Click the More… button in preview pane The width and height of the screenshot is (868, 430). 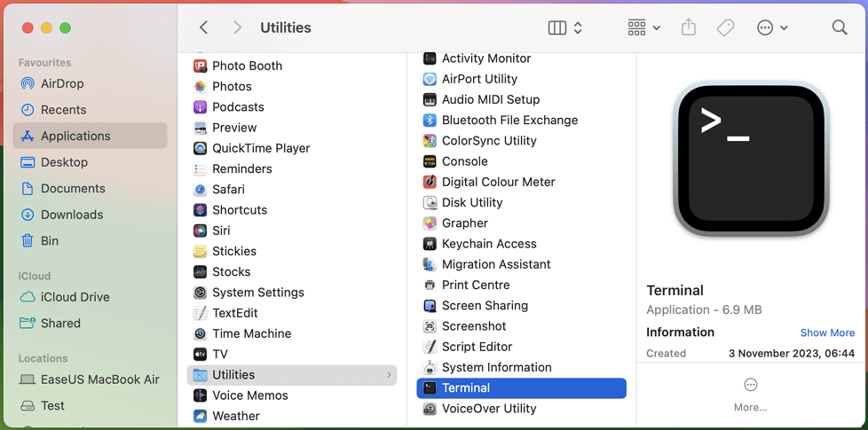click(750, 395)
